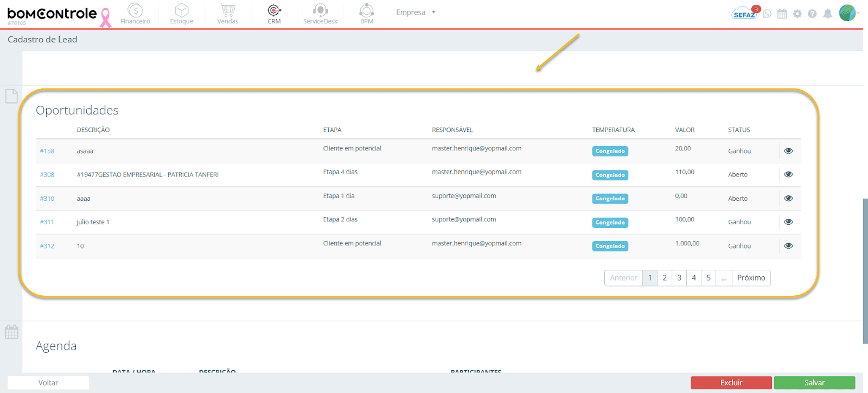Open opportunity link #312
This screenshot has width=868, height=393.
tap(47, 246)
